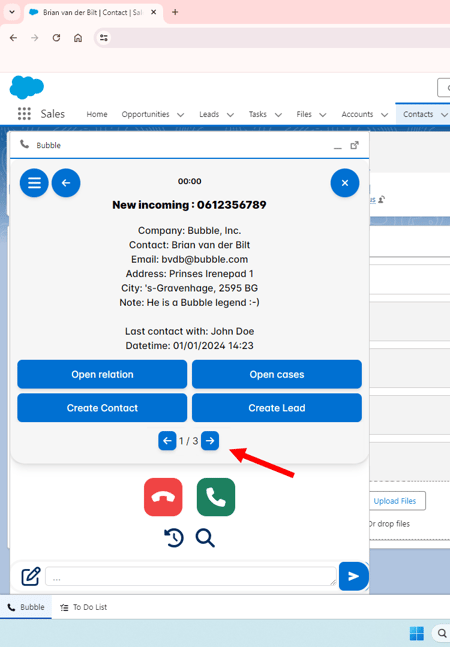Minimize the Bubble softphone panel

click(x=338, y=146)
